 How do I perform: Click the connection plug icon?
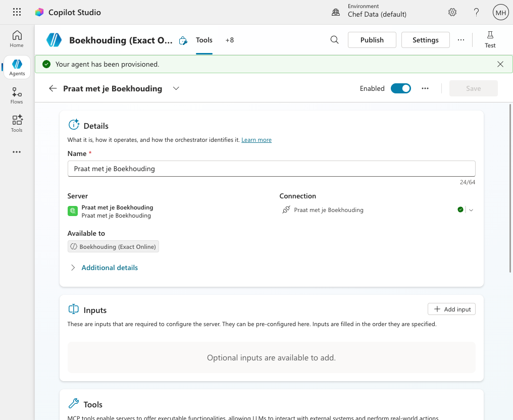pos(286,209)
